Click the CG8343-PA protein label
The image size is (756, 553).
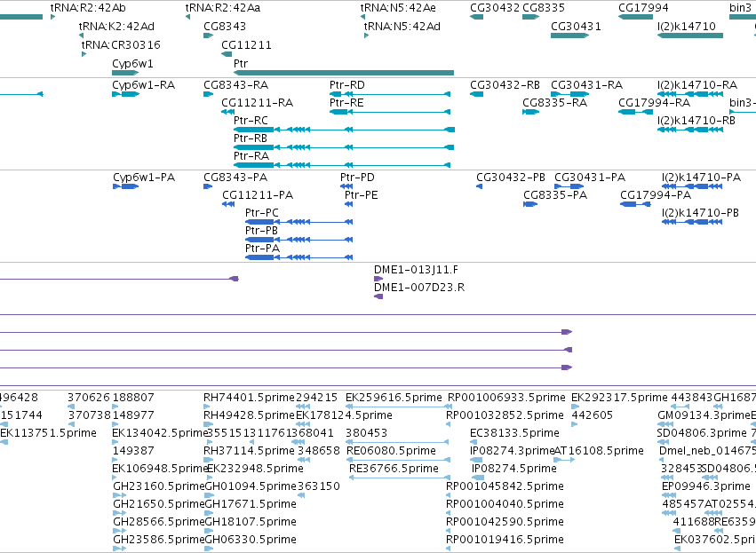click(235, 178)
